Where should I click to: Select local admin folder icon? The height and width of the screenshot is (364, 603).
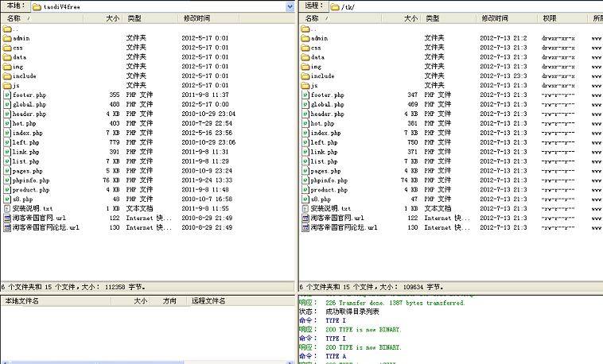pyautogui.click(x=7, y=38)
